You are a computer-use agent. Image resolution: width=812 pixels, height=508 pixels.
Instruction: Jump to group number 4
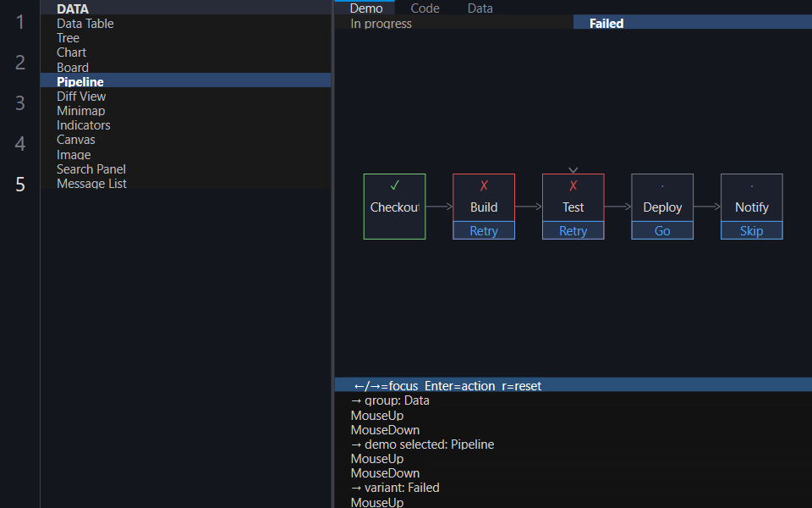tap(20, 143)
